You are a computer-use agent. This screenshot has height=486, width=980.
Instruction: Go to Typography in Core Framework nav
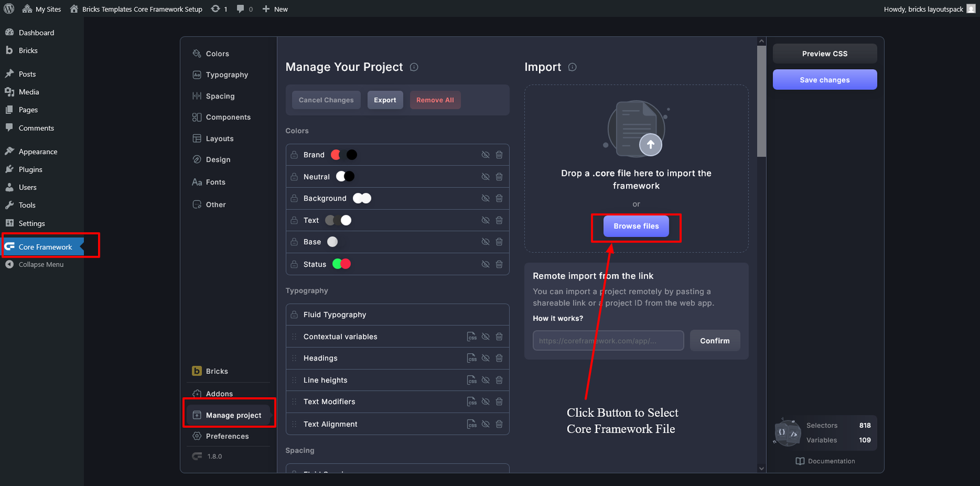click(221, 75)
